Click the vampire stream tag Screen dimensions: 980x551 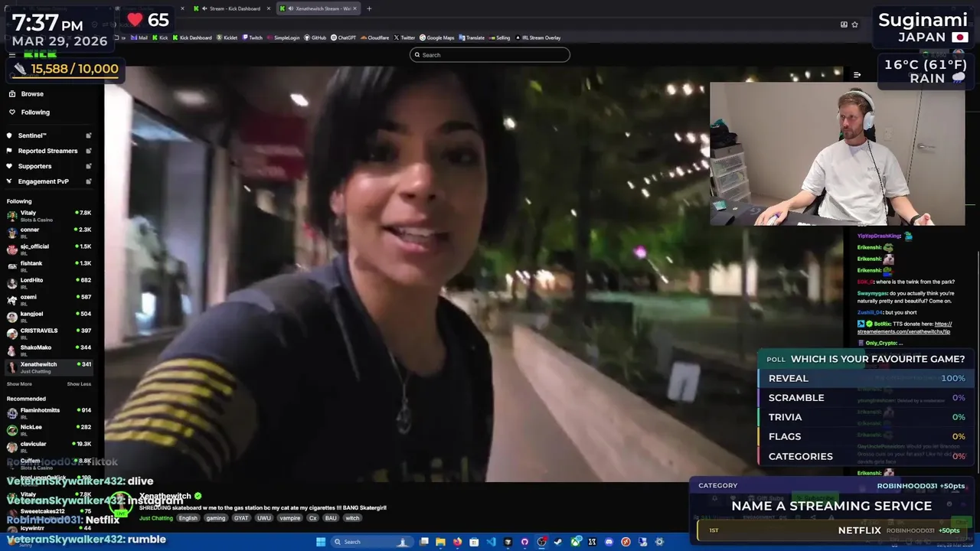point(290,518)
